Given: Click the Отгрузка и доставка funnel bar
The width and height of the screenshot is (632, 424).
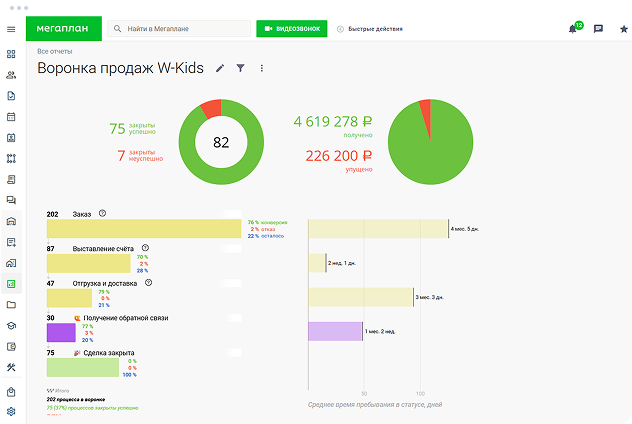Looking at the screenshot, I should coord(69,298).
